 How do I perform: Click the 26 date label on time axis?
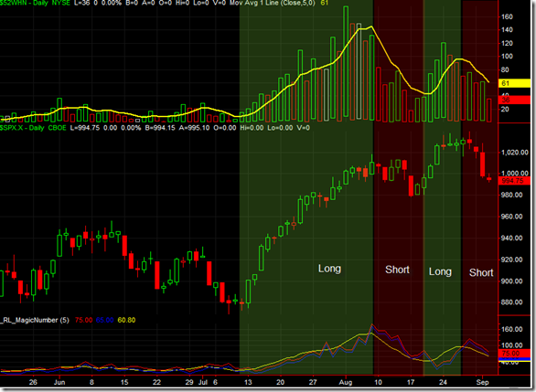coord(33,382)
